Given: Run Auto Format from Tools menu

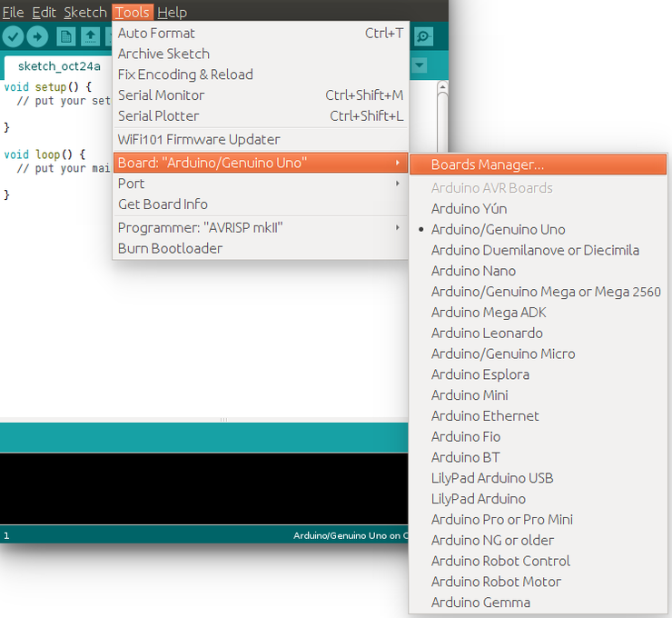Looking at the screenshot, I should [156, 33].
